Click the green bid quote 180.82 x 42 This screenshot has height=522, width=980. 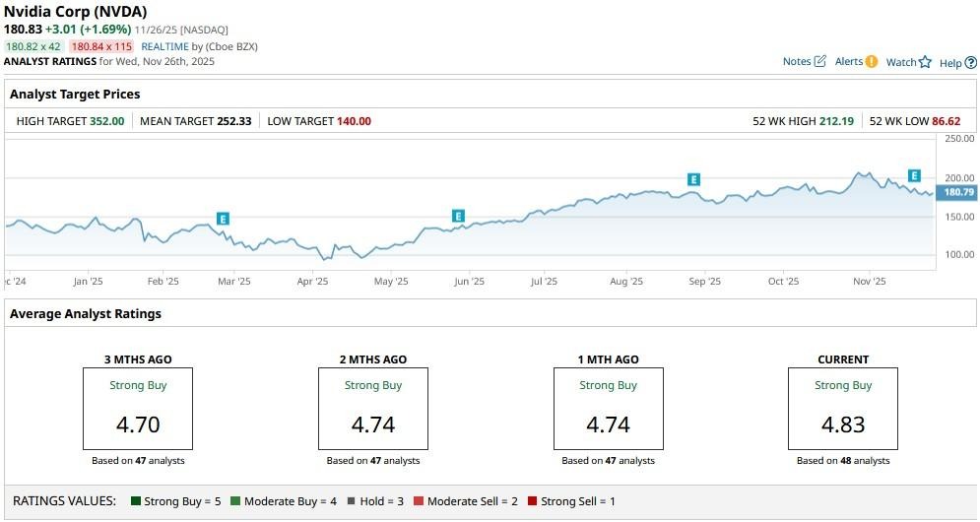(x=33, y=46)
